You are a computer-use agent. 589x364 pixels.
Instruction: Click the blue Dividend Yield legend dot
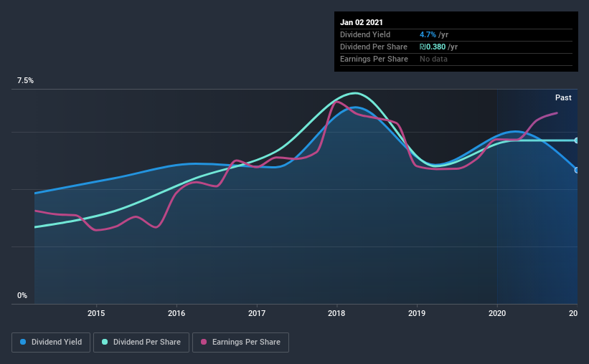(23, 342)
